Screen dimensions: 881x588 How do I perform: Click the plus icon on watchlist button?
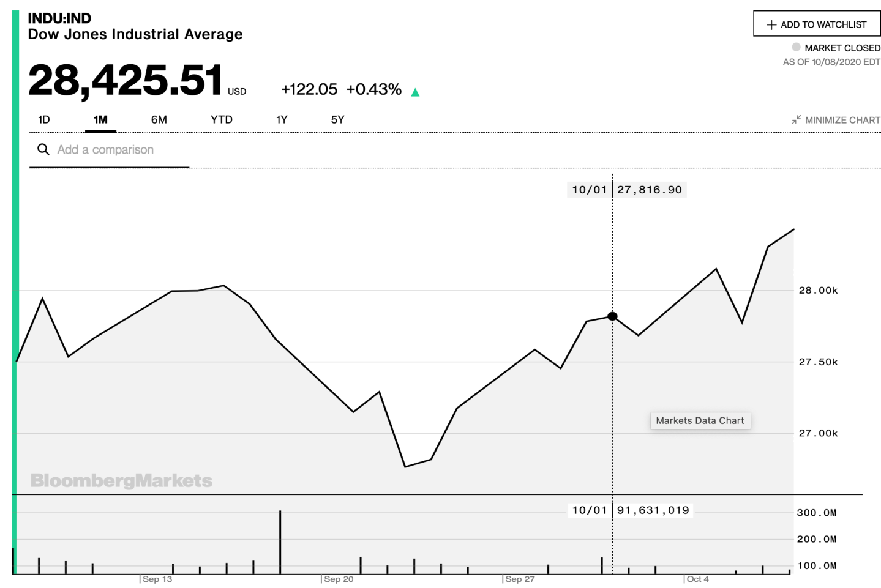(771, 25)
